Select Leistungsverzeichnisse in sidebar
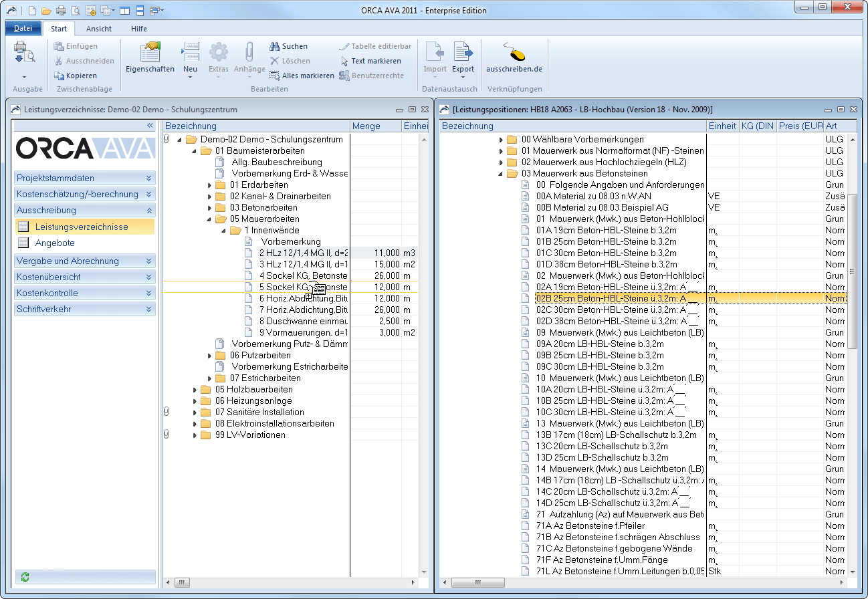868x599 pixels. click(x=84, y=227)
